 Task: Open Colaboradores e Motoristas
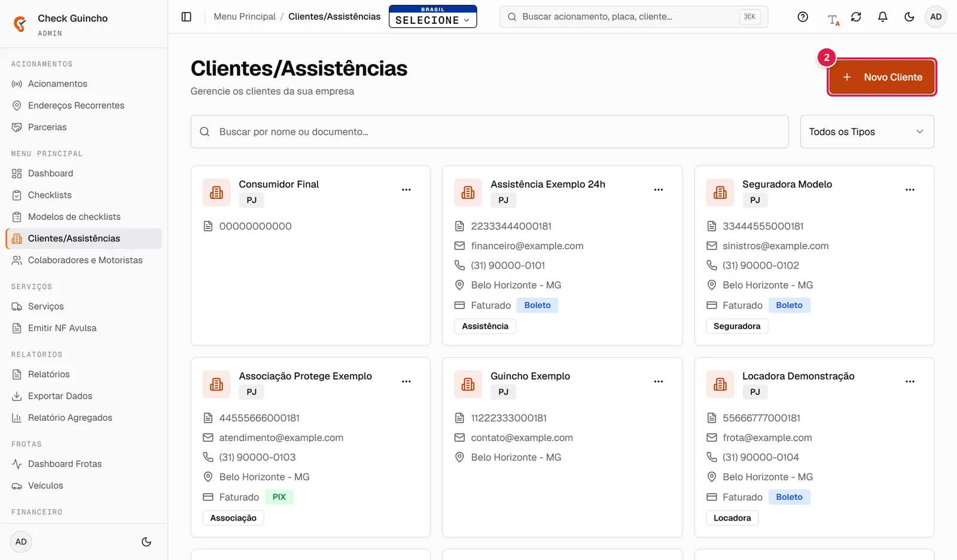coord(84,260)
